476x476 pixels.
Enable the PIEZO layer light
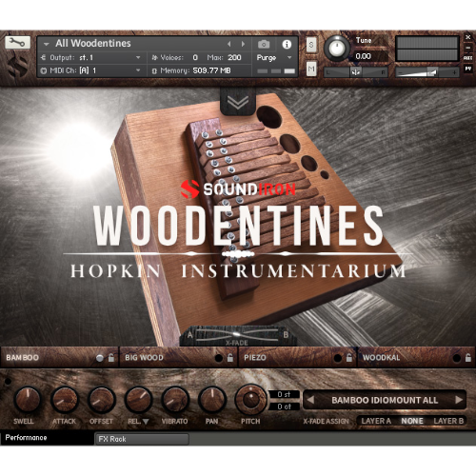tap(338, 358)
